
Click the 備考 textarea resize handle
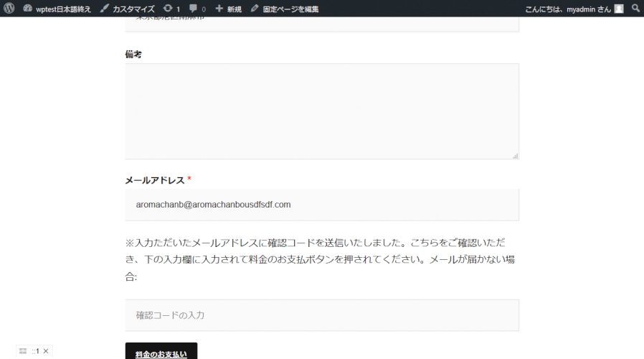click(516, 156)
